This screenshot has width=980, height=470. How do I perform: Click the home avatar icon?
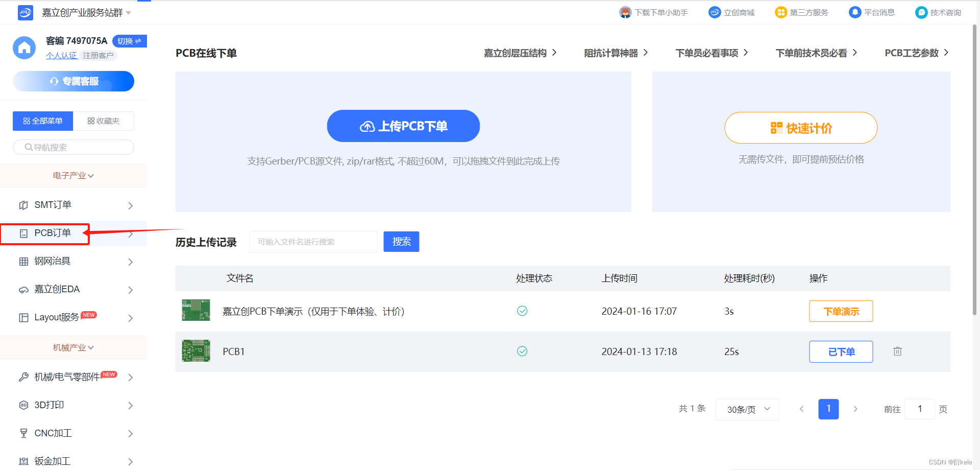point(24,48)
